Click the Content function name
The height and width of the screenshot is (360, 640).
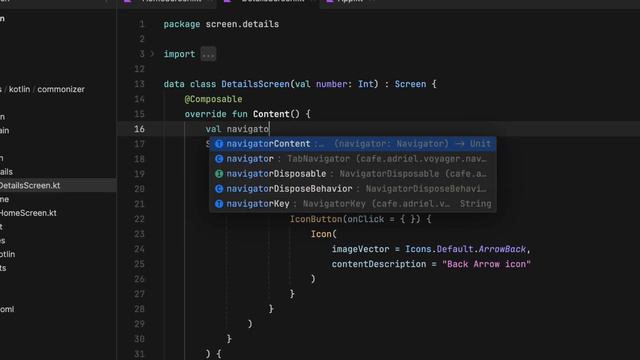click(271, 114)
